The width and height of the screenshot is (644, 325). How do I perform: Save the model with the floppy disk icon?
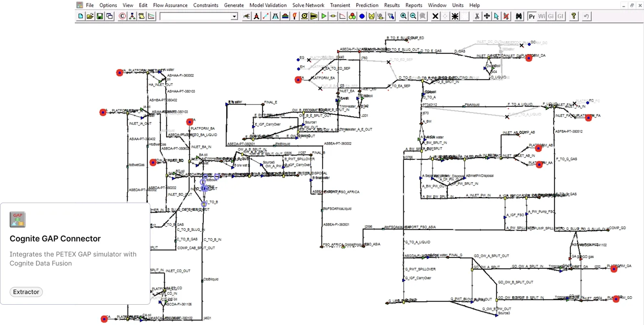point(100,16)
